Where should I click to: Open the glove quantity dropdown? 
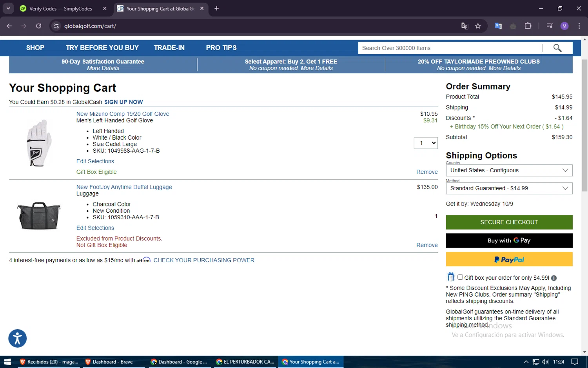pos(426,143)
